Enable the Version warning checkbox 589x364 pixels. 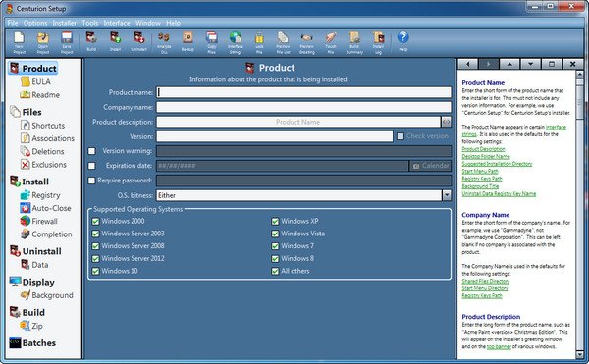point(91,151)
